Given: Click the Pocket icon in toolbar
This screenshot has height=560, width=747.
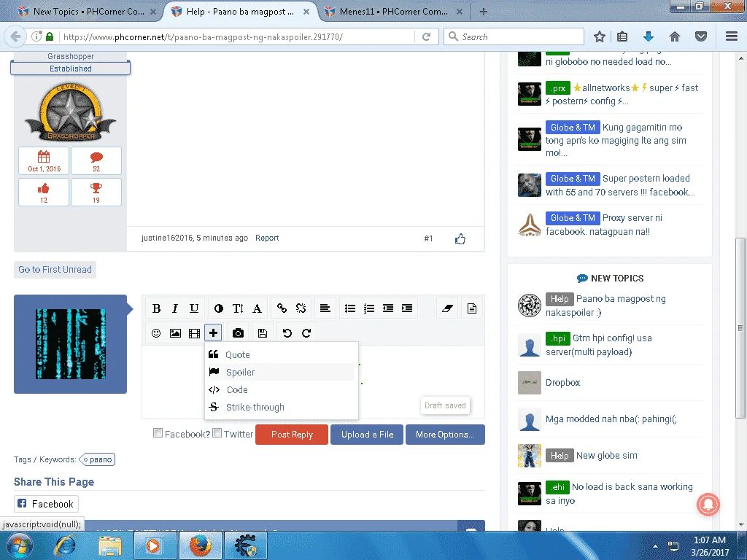Looking at the screenshot, I should (701, 36).
